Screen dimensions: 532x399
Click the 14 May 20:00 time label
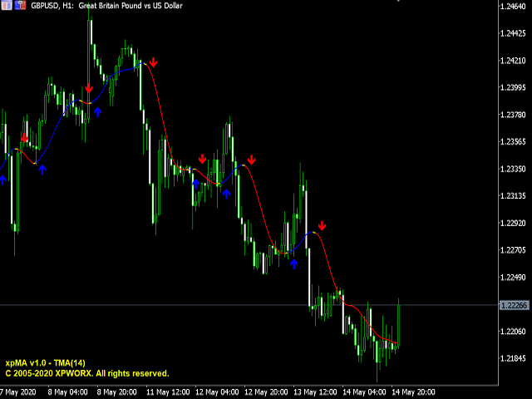click(413, 392)
